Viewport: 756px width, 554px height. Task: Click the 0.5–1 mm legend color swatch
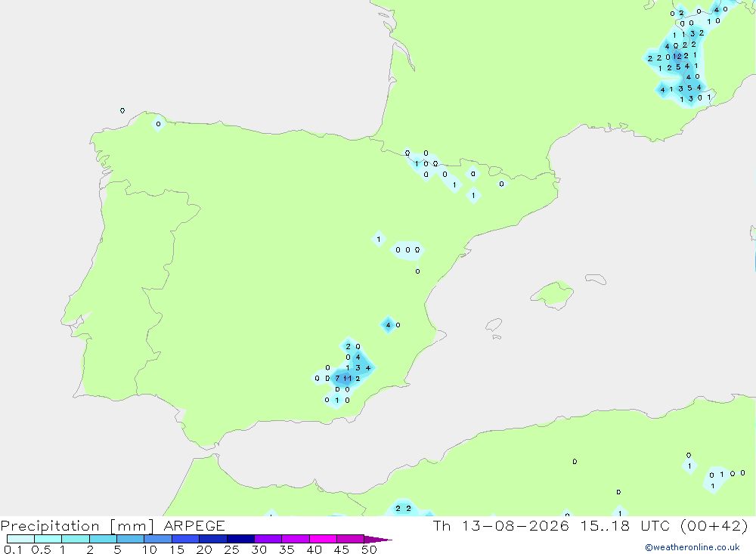point(48,539)
